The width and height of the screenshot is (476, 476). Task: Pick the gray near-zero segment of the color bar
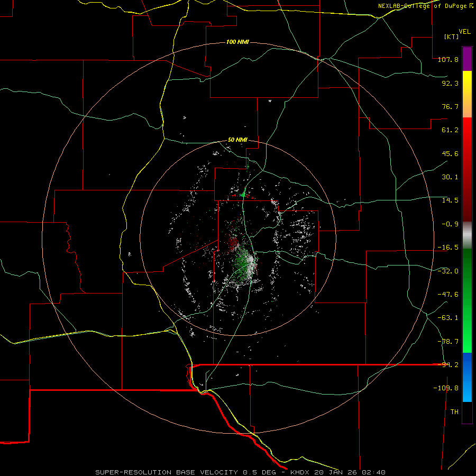tap(467, 235)
